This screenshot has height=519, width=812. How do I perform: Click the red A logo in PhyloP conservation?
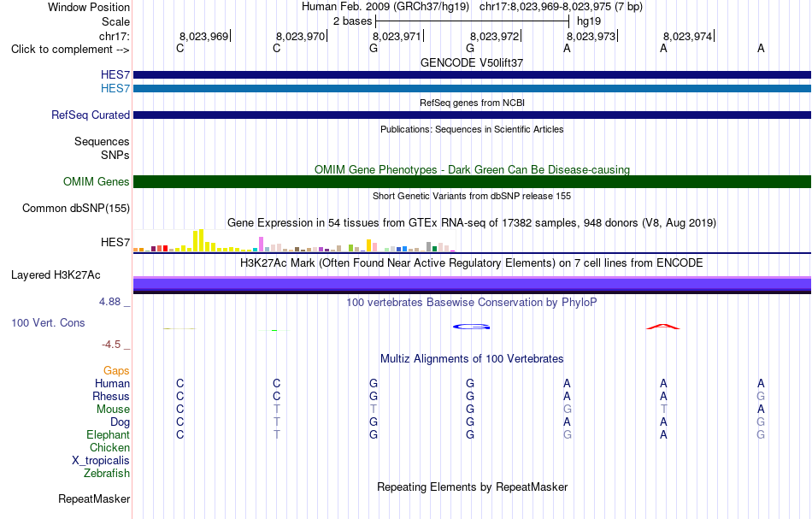(663, 327)
